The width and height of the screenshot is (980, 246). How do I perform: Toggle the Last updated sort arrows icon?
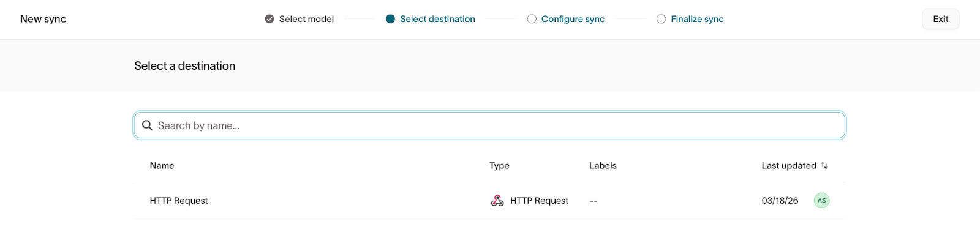[x=824, y=166]
